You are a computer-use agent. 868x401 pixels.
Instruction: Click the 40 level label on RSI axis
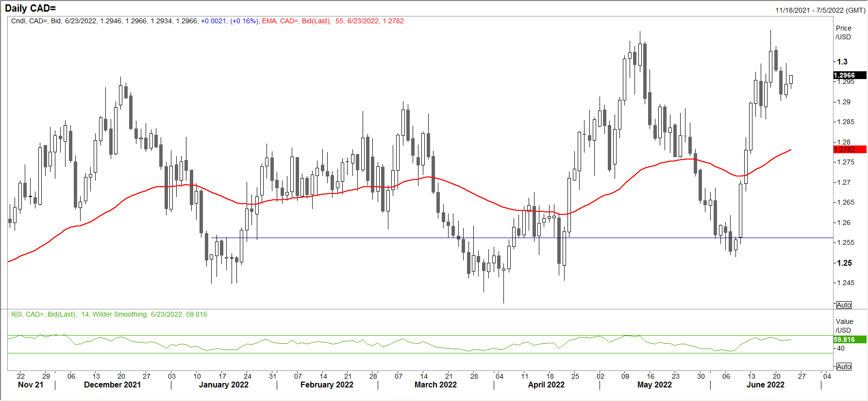pos(840,348)
